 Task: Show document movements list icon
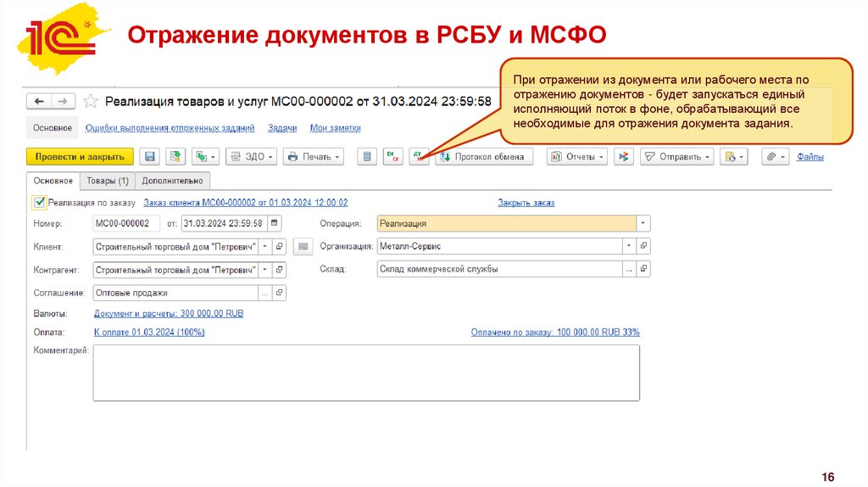(x=366, y=157)
